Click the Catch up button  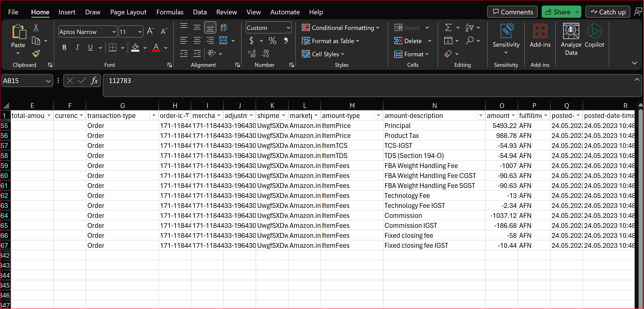point(608,12)
